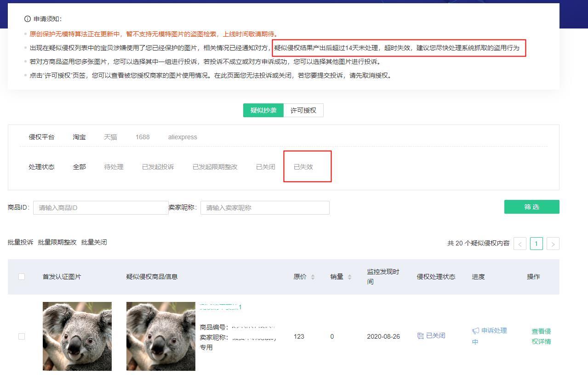Switch to the 疑似抄袭 tab
Image resolution: width=588 pixels, height=375 pixels.
point(263,110)
